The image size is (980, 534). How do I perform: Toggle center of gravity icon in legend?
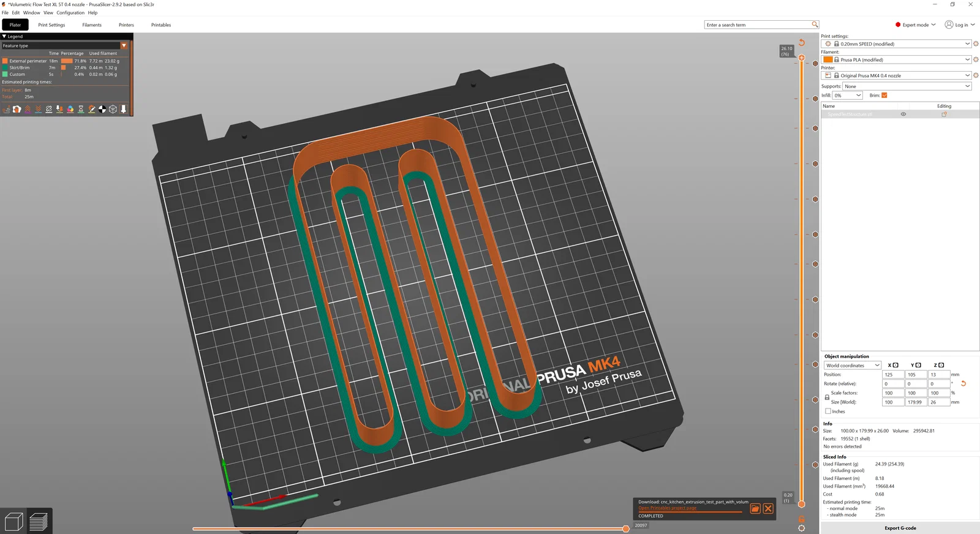pos(102,109)
